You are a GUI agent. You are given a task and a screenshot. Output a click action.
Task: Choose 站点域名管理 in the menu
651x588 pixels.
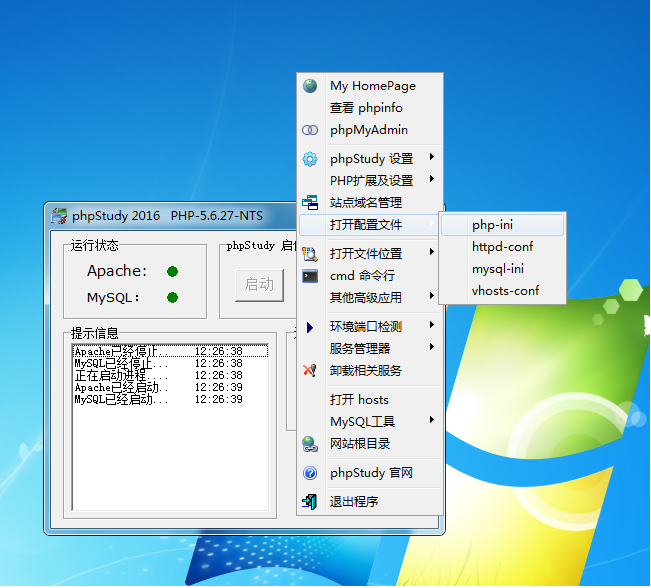[x=370, y=203]
